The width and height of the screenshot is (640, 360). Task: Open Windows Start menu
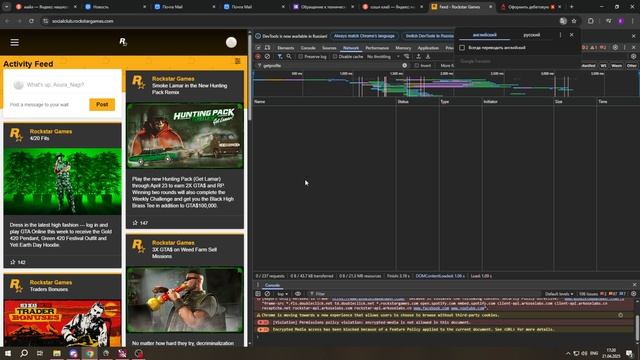click(8, 353)
